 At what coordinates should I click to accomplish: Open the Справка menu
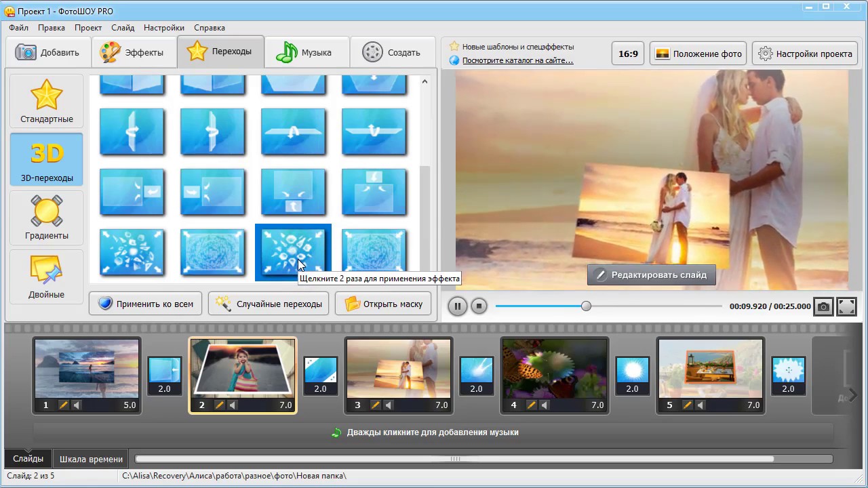coord(210,28)
